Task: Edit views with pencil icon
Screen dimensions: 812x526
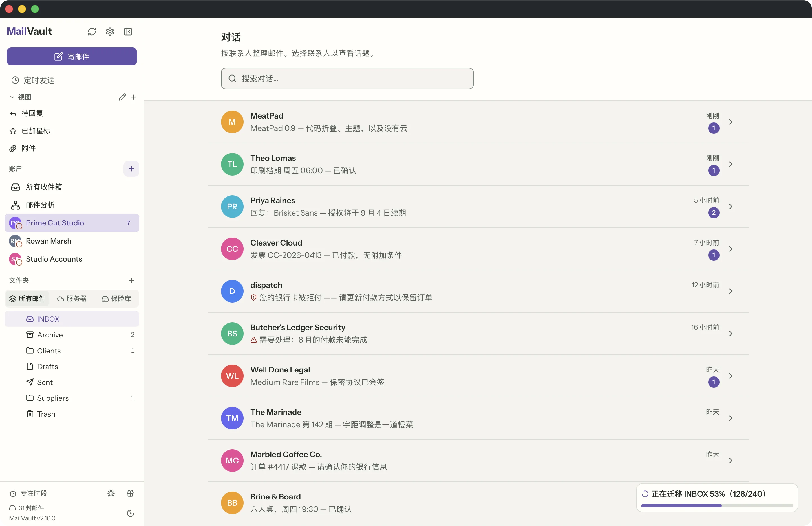Action: pyautogui.click(x=122, y=97)
